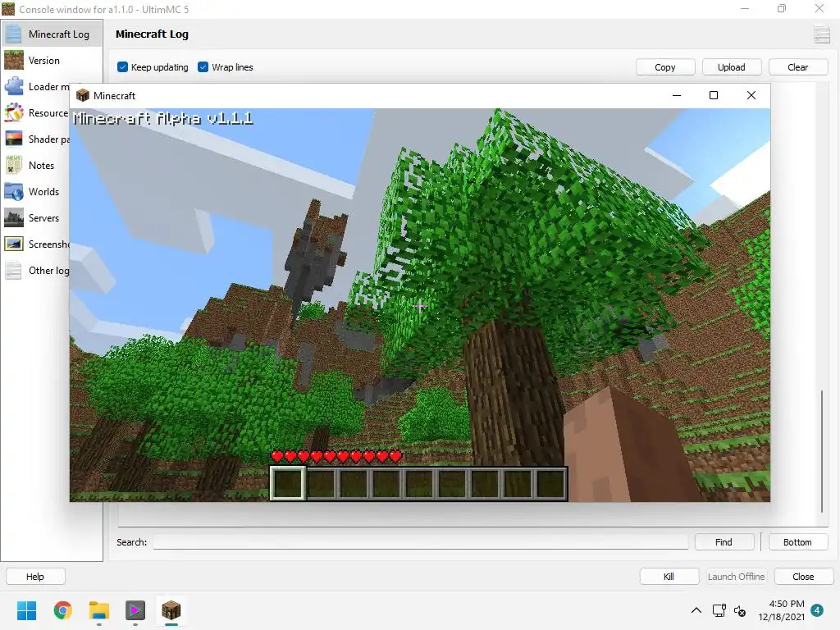
Task: Click the Minecraft window crafting table icon
Action: pos(82,95)
